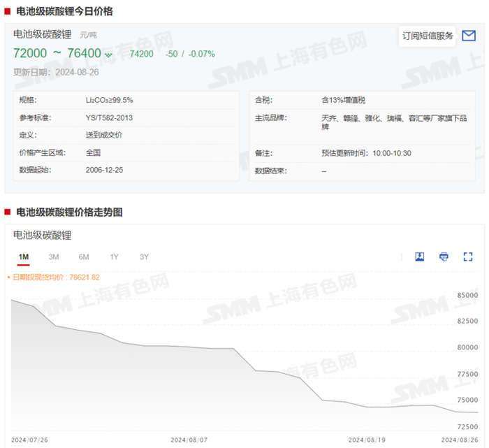Open 订阅短信服务 subscription button
Viewport: 489px width, 448px height.
428,36
